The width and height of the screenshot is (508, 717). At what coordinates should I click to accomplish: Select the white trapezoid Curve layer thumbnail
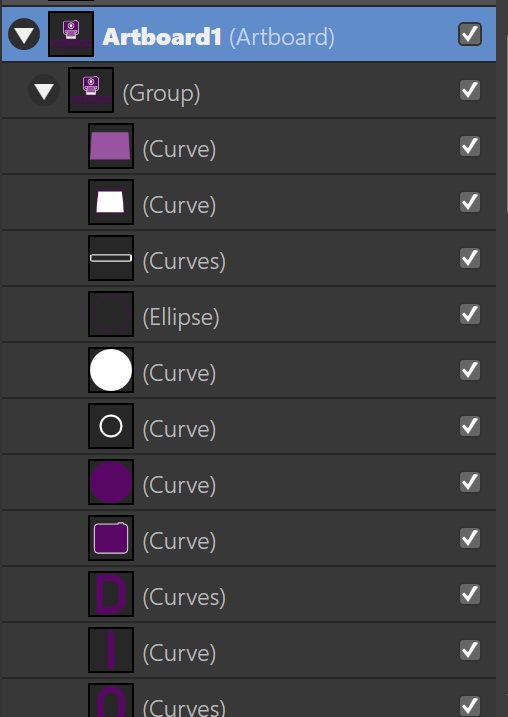[111, 202]
